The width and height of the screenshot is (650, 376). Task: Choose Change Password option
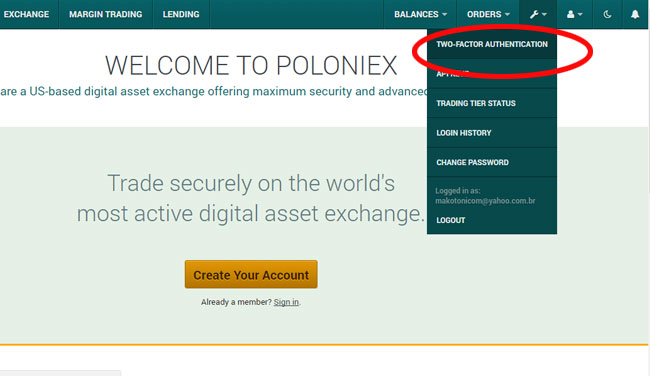click(x=492, y=162)
